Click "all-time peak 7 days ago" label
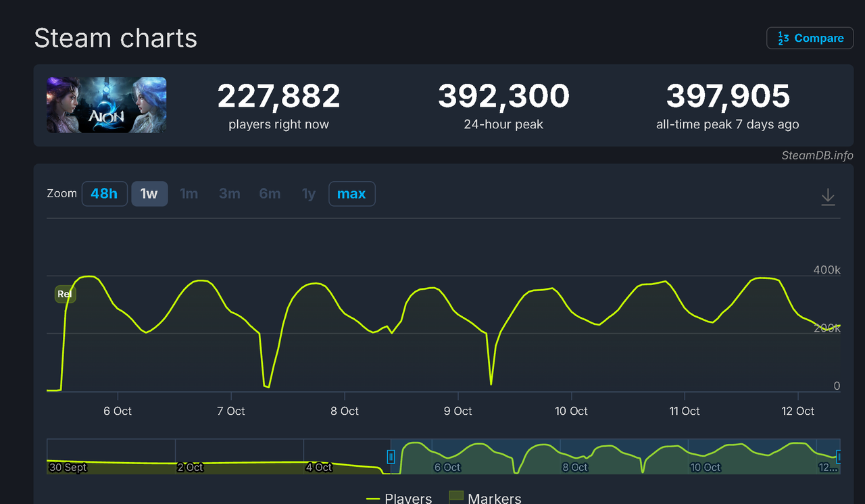This screenshot has width=865, height=504. point(728,124)
